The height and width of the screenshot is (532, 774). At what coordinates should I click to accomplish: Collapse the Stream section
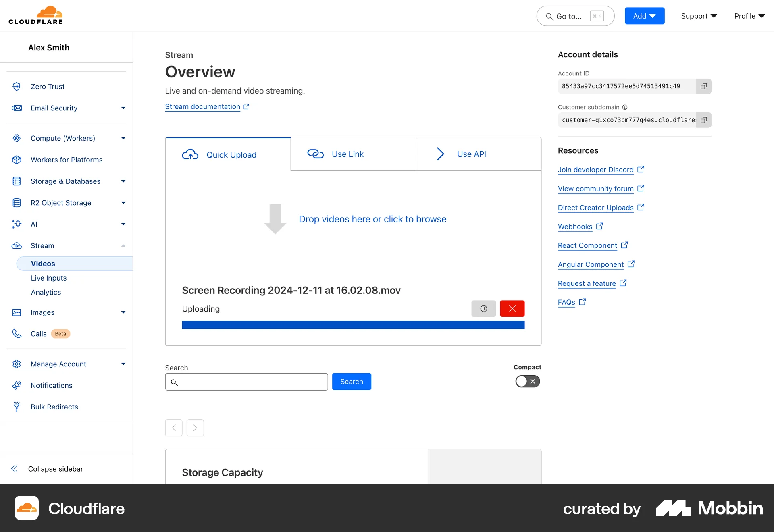point(123,246)
